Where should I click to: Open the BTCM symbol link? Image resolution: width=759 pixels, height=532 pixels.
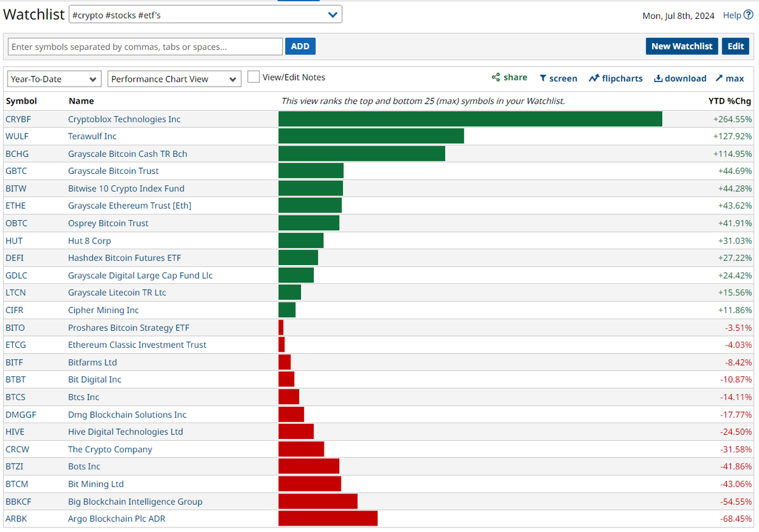(16, 485)
